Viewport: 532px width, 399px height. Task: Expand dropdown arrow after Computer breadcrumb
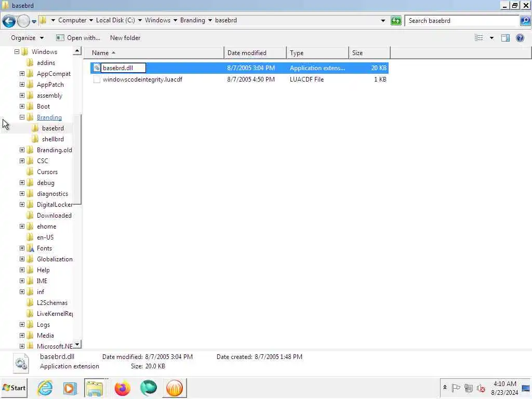click(x=91, y=20)
